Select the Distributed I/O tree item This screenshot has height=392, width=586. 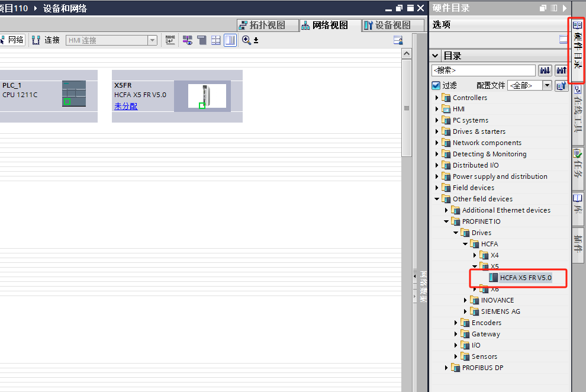[x=476, y=165]
